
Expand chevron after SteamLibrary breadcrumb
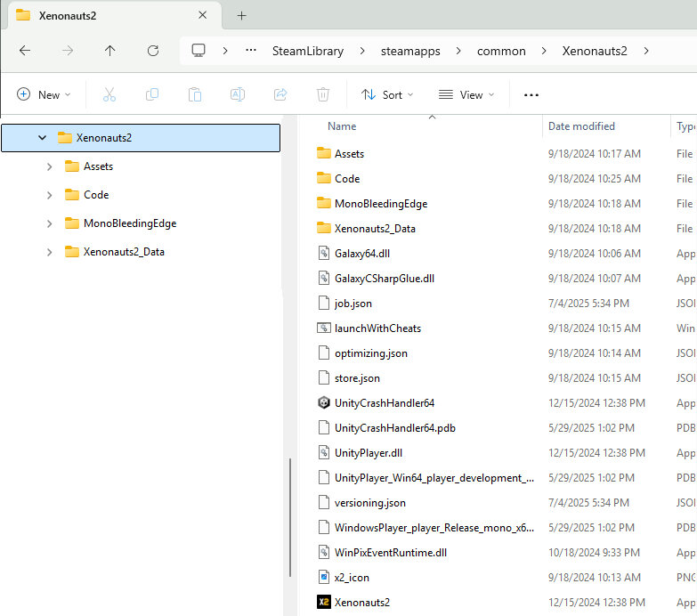pos(362,51)
